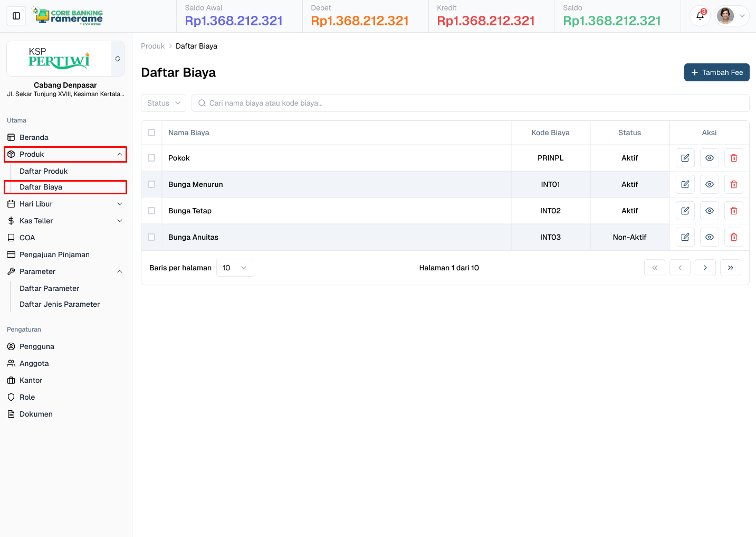View details of Bunga Menurun

pos(709,184)
